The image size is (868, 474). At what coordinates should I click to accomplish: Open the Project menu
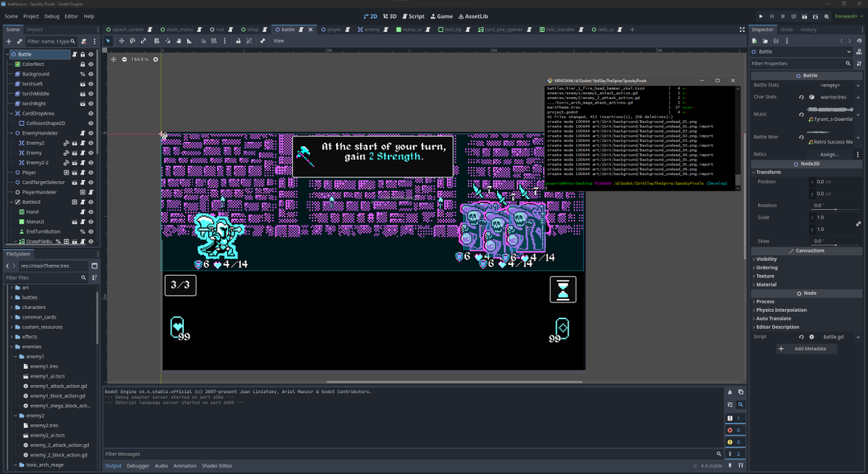coord(31,16)
